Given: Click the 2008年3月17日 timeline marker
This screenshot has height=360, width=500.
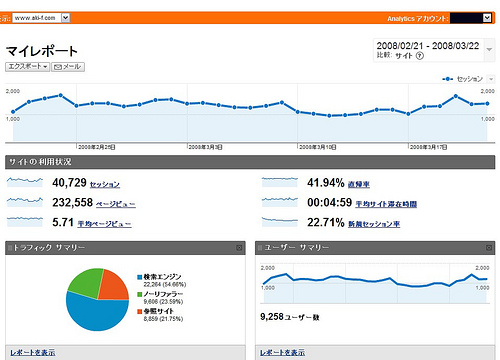Looking at the screenshot, I should click(x=428, y=147).
